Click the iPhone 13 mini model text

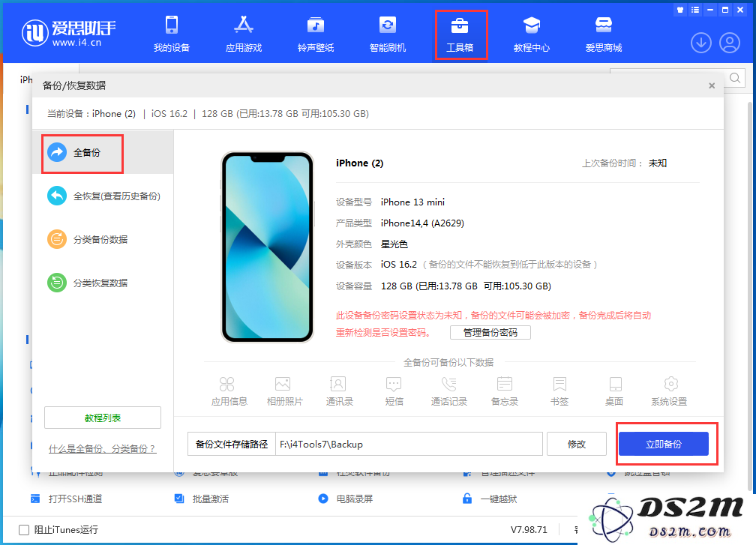tap(412, 202)
